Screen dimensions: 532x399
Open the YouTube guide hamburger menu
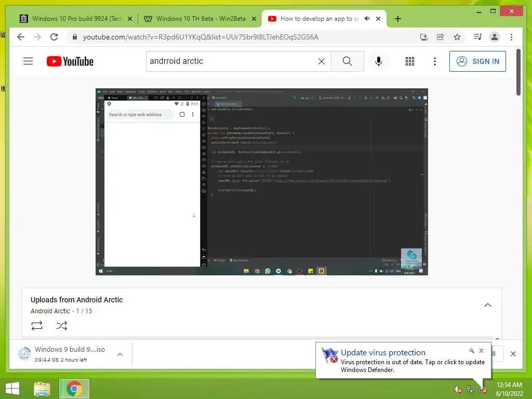point(28,61)
